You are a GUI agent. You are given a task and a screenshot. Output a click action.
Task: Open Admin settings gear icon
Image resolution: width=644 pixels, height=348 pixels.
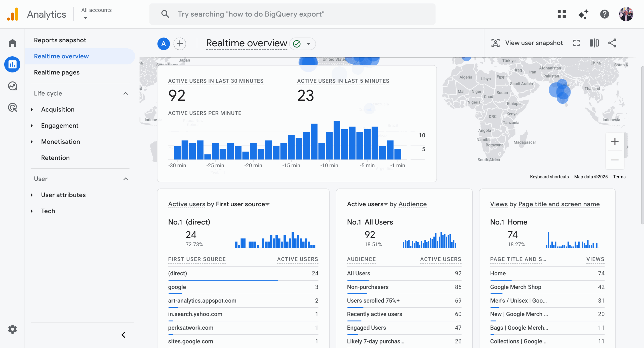tap(12, 329)
